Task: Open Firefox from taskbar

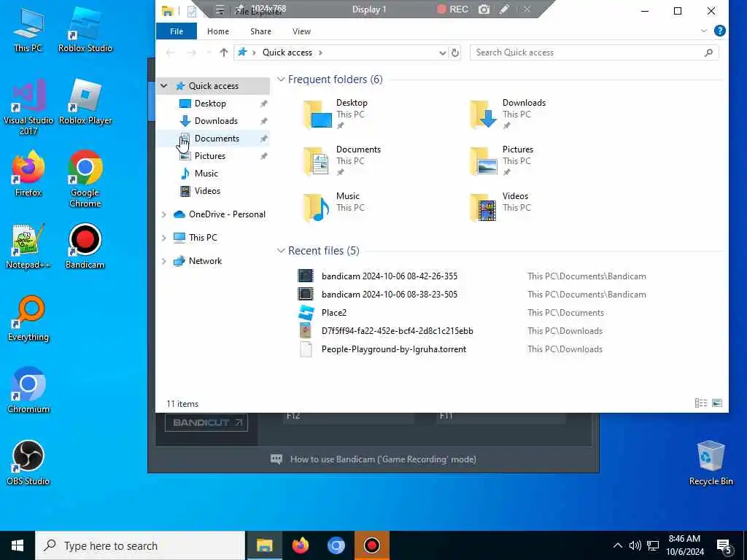Action: coord(300,545)
